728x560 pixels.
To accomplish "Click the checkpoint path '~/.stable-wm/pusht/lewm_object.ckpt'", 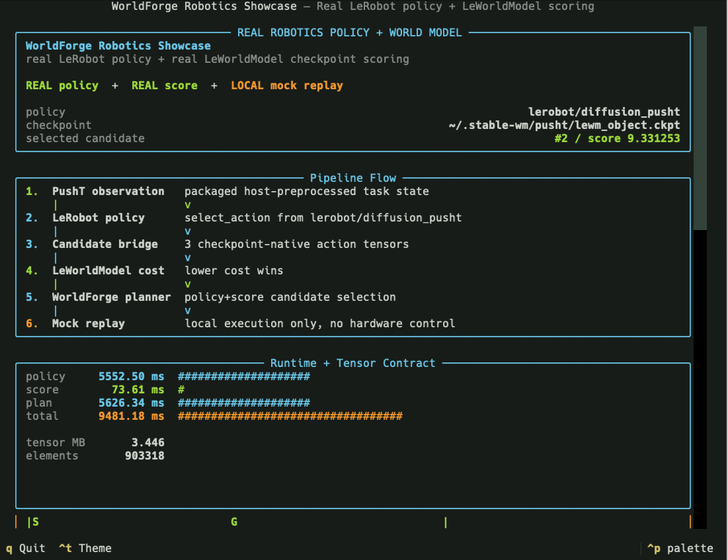I will (x=564, y=125).
